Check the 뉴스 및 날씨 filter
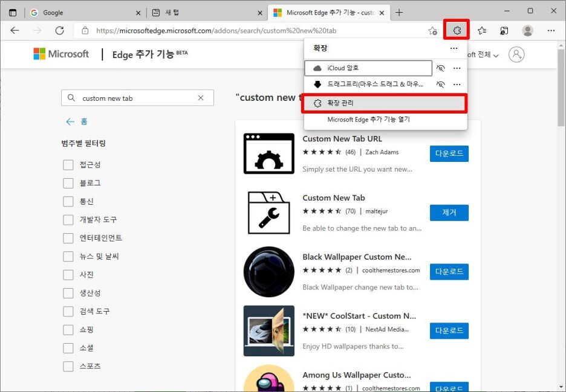This screenshot has height=392, width=566. point(68,257)
